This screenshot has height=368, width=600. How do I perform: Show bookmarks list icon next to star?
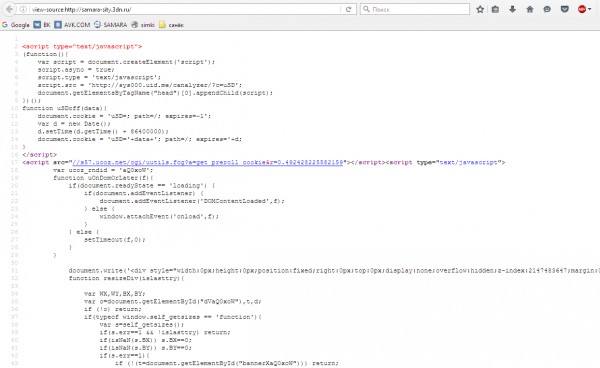tap(495, 9)
